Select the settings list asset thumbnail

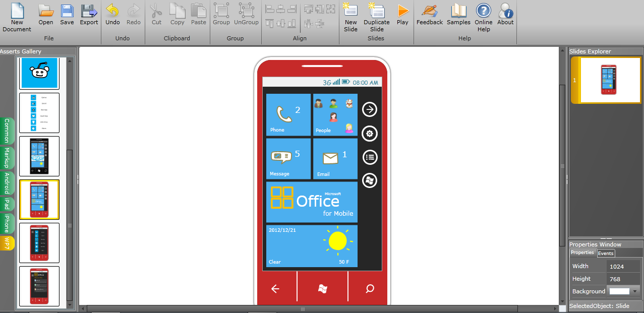pos(39,113)
